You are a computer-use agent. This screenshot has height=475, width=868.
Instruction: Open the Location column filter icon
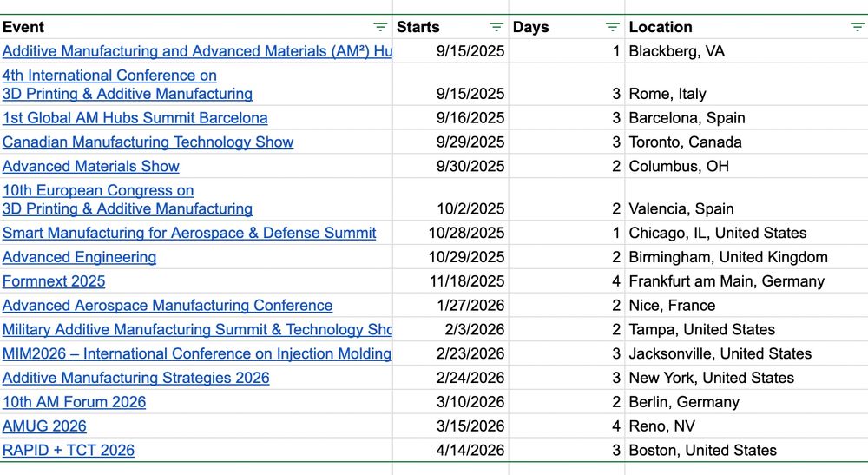[857, 27]
